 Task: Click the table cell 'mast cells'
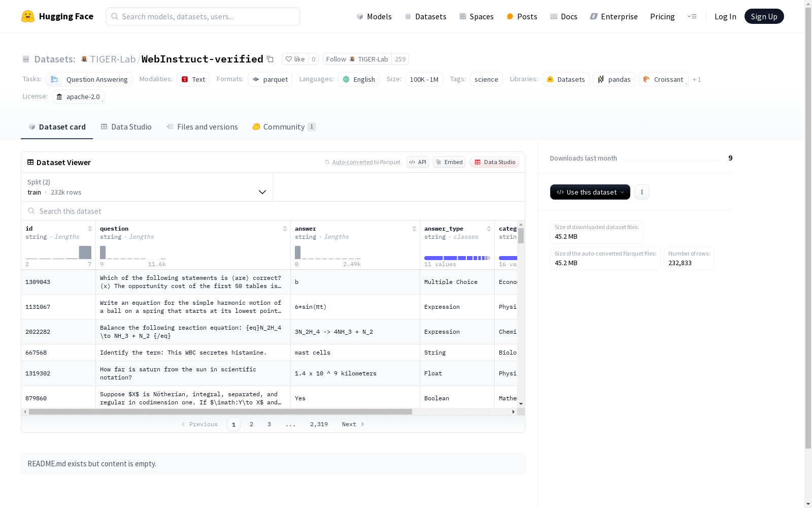pyautogui.click(x=355, y=353)
